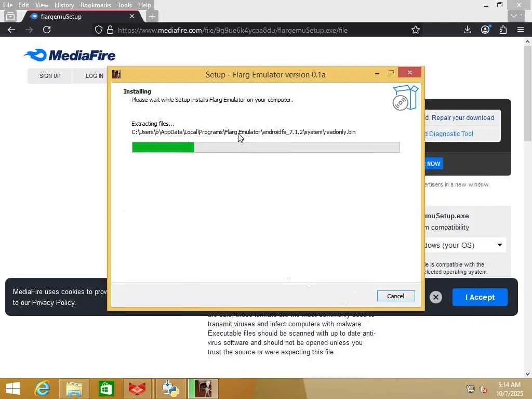Open Windows Store from taskbar

(x=106, y=389)
